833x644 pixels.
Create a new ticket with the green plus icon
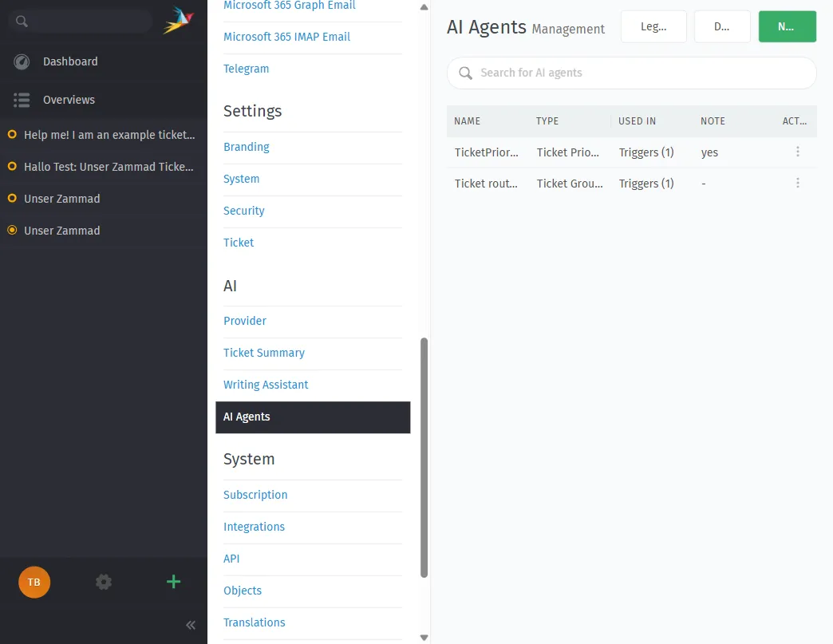point(173,582)
